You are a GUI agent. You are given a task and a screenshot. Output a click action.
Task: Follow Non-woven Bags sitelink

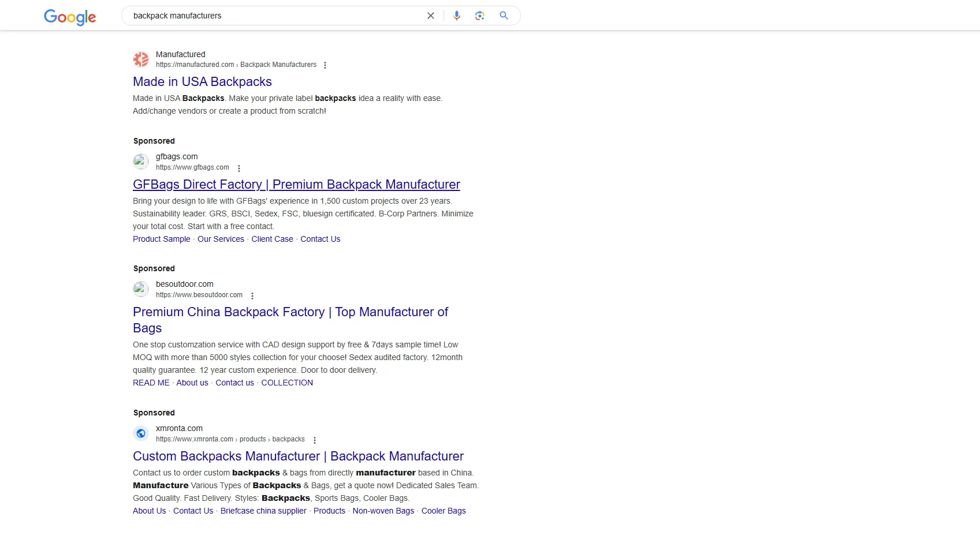point(383,511)
